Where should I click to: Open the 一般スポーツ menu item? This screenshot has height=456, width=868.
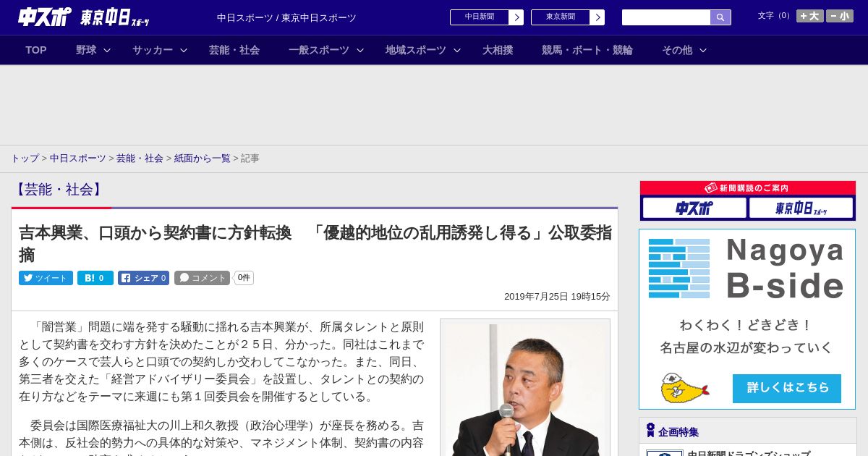319,50
